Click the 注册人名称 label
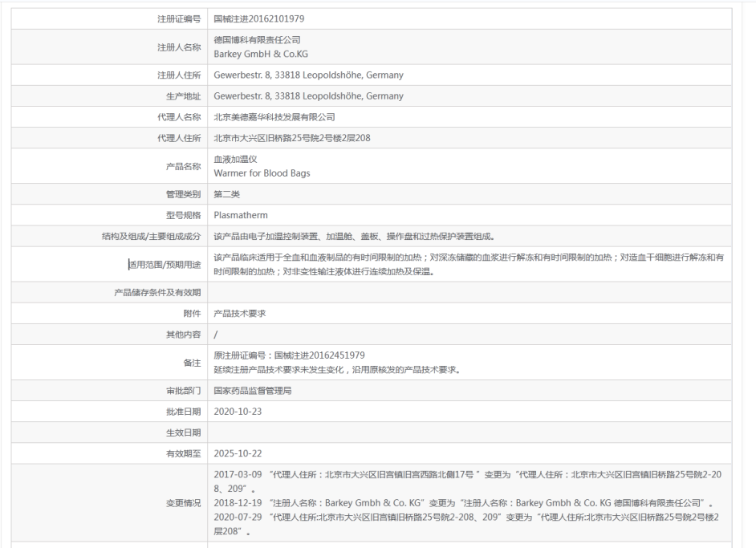Viewport: 756px width, 548px height. click(x=179, y=47)
